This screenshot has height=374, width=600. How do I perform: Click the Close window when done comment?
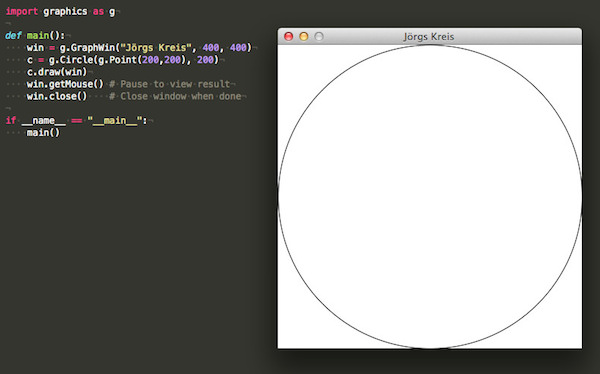(x=175, y=96)
